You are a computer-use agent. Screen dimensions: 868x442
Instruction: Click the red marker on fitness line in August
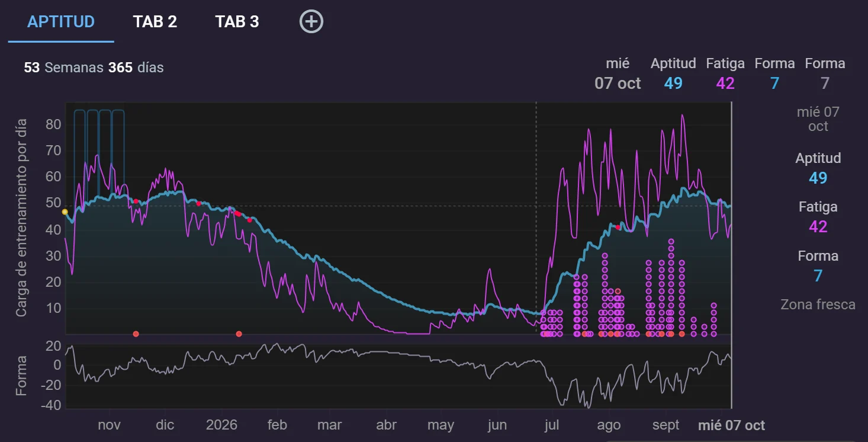(618, 228)
